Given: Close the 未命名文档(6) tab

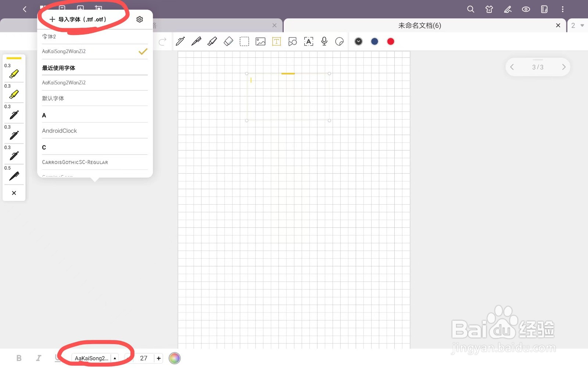Looking at the screenshot, I should tap(558, 25).
